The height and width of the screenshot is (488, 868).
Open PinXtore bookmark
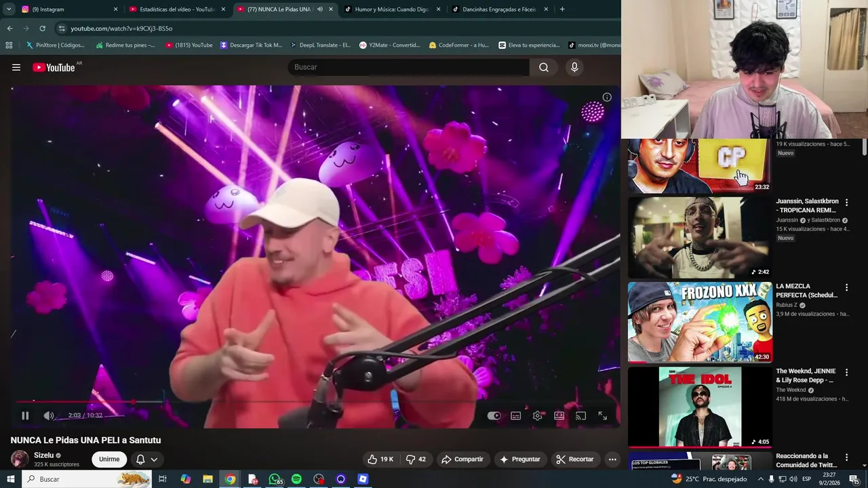pyautogui.click(x=56, y=45)
